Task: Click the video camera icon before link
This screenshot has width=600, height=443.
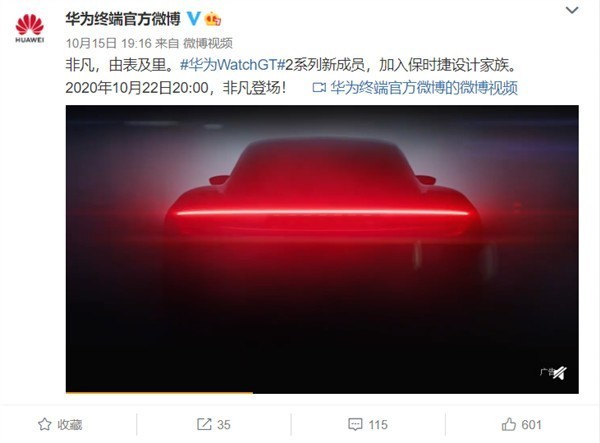Action: click(319, 88)
